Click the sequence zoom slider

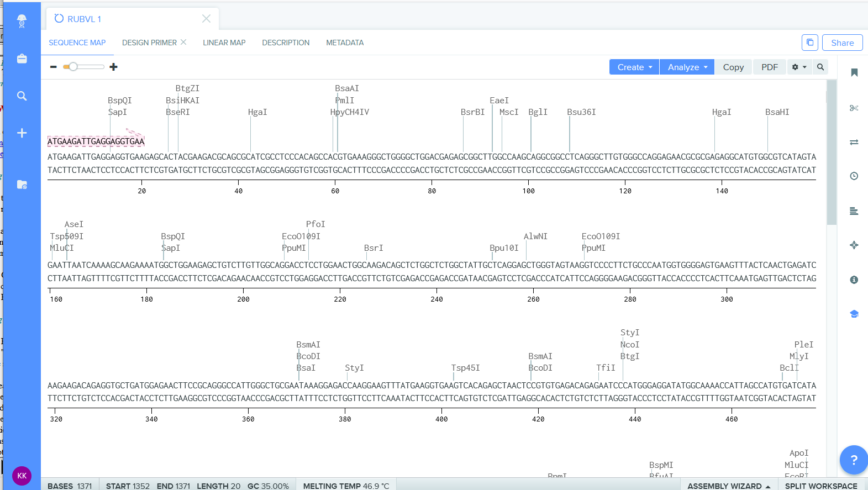pyautogui.click(x=83, y=67)
